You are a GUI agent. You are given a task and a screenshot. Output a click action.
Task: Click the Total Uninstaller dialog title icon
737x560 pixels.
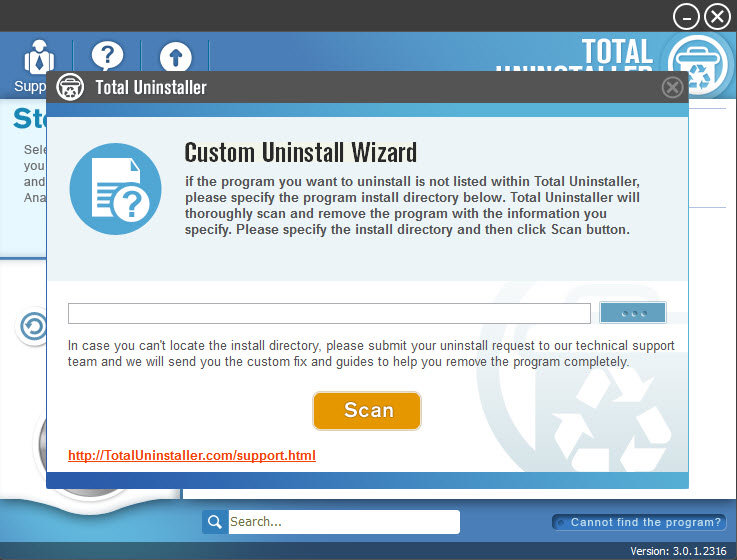click(70, 87)
